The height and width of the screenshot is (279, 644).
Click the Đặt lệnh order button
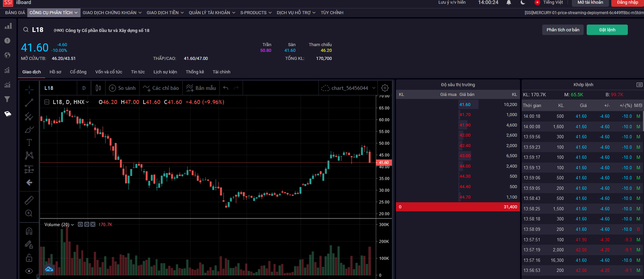607,30
